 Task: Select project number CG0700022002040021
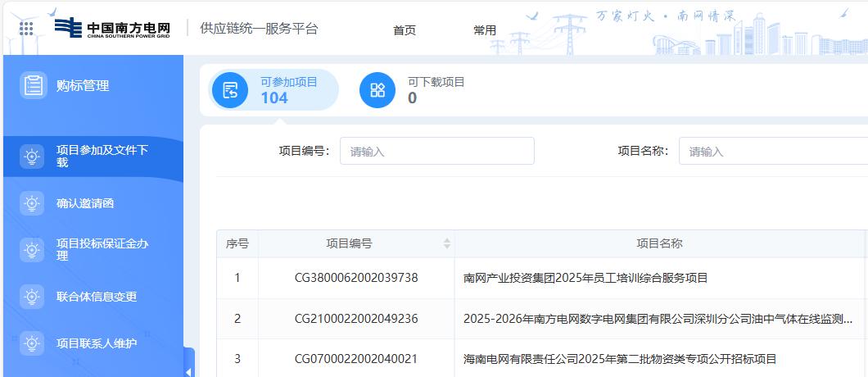coord(356,359)
